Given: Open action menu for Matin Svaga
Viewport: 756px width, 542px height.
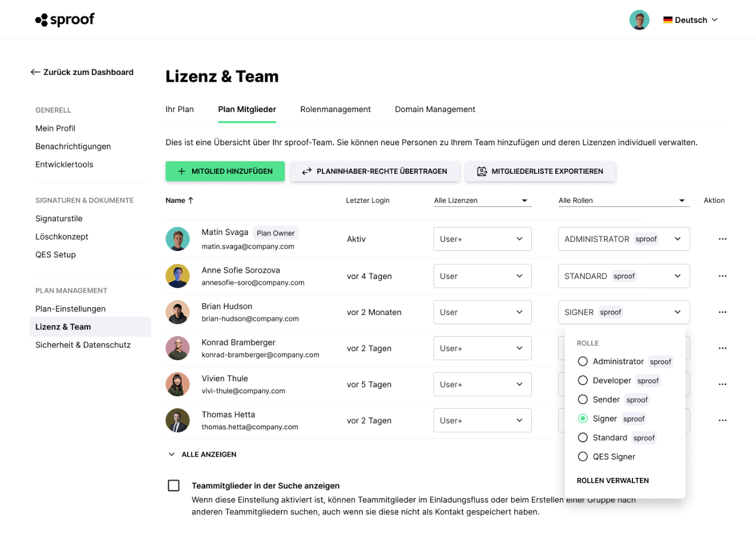Looking at the screenshot, I should pyautogui.click(x=722, y=239).
